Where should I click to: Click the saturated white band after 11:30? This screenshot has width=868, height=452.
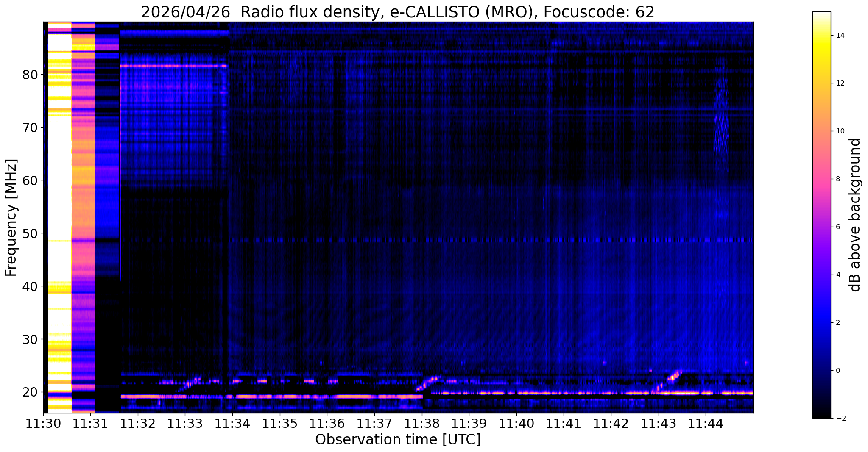coord(59,217)
